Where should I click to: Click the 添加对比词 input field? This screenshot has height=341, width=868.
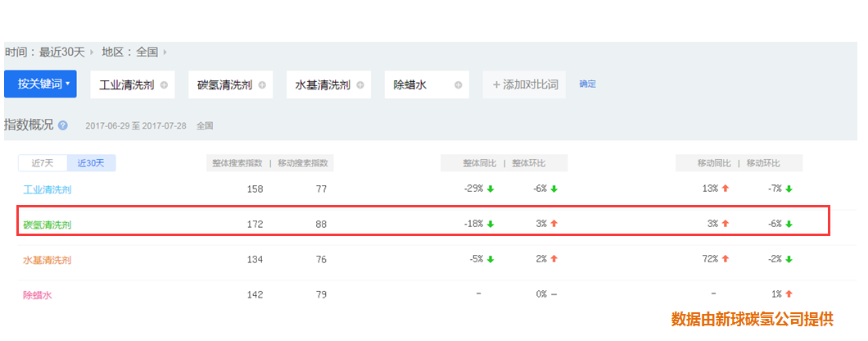[530, 84]
